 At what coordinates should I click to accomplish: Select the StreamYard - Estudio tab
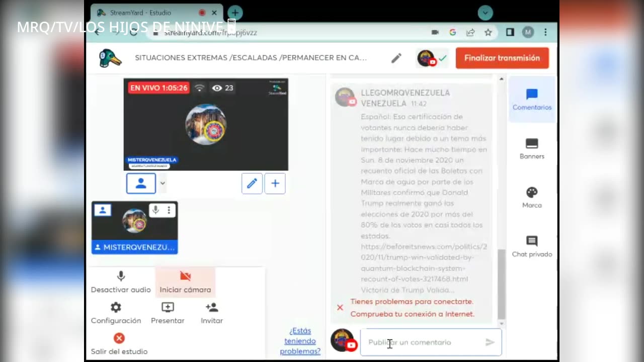coord(156,13)
